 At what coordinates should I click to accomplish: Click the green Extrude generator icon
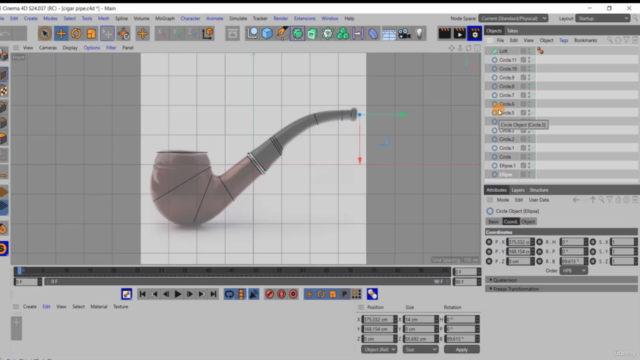[x=312, y=33]
